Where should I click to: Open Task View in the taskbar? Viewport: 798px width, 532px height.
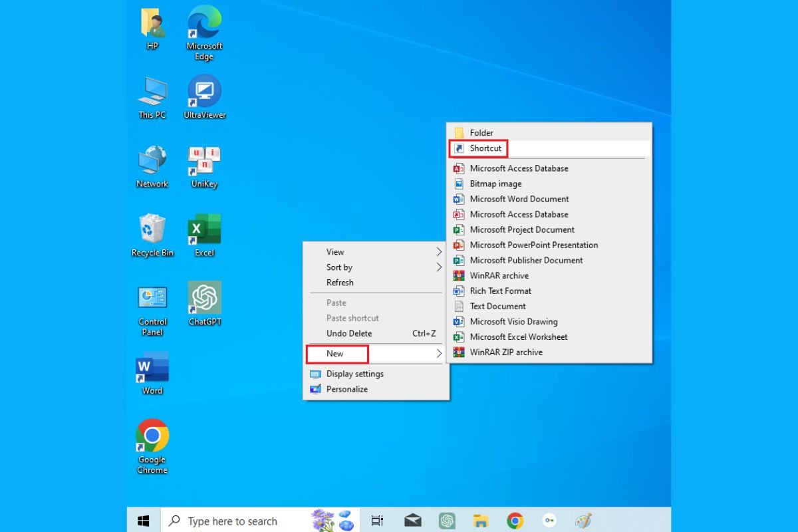point(377,520)
